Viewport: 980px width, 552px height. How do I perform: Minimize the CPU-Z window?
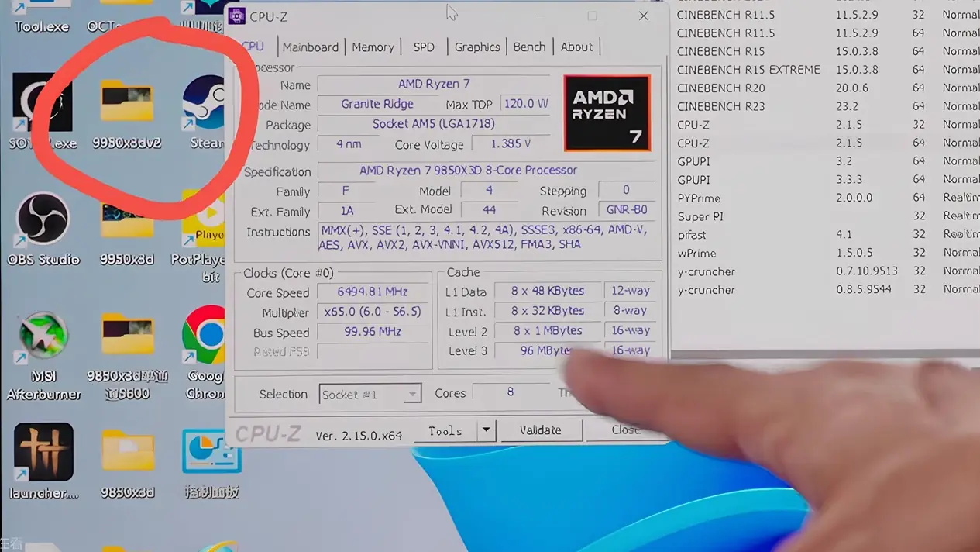[541, 16]
